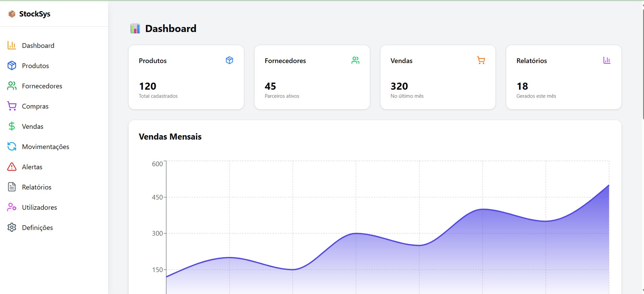Click the Dashboard bar chart sidebar icon

coord(12,46)
